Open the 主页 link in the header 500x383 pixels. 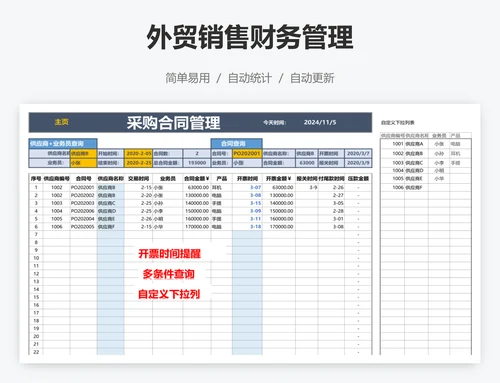tap(61, 122)
